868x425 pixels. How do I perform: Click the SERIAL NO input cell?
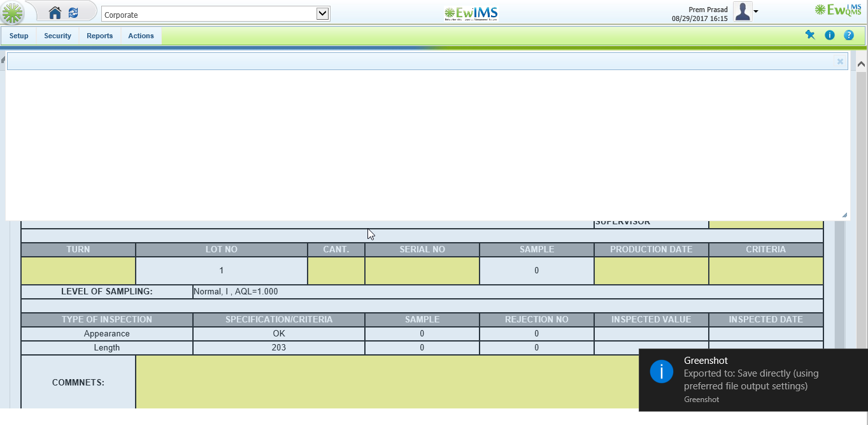click(422, 271)
